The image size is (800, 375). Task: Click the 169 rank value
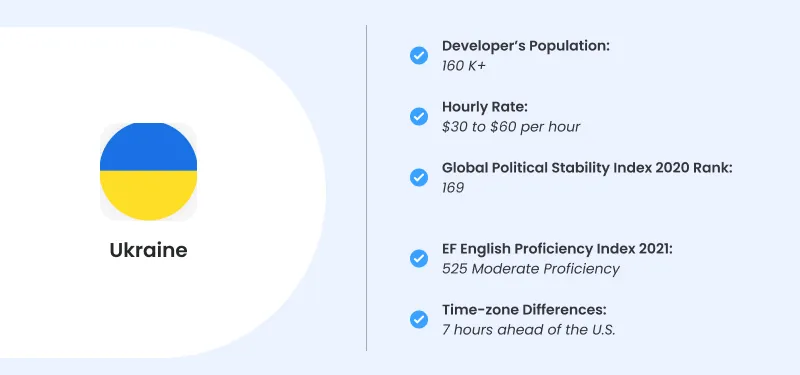coord(453,188)
